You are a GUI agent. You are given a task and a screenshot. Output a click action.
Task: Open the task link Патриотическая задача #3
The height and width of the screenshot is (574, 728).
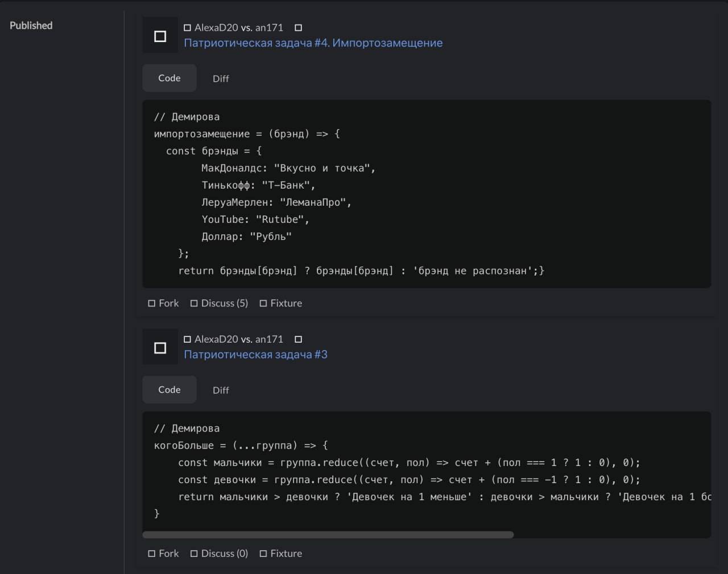[255, 354]
